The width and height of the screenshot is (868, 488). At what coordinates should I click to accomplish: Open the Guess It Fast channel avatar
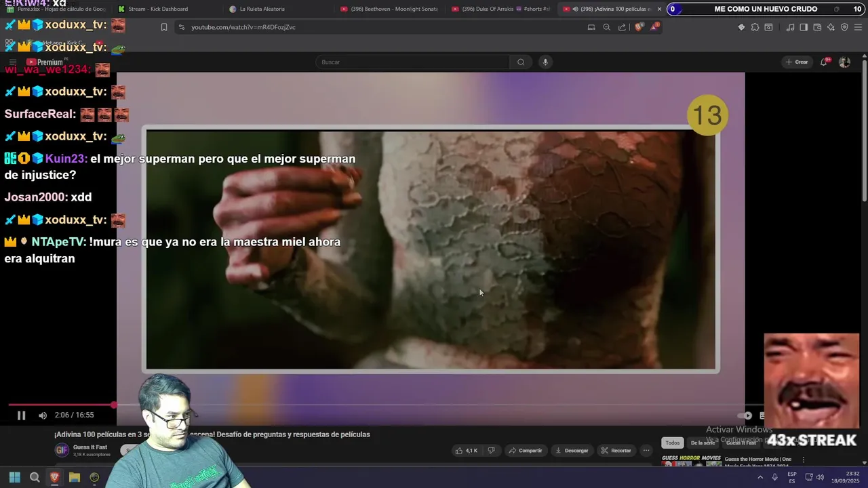click(62, 450)
